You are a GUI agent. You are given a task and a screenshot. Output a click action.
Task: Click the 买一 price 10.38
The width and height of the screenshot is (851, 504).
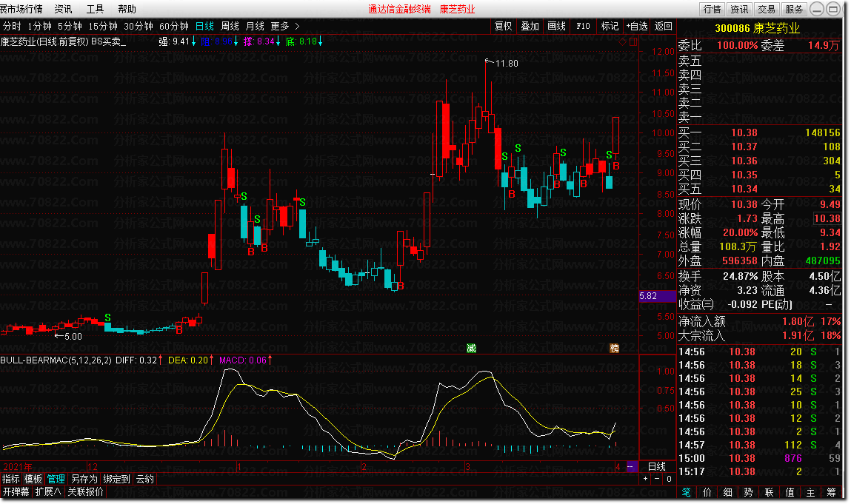(x=744, y=133)
